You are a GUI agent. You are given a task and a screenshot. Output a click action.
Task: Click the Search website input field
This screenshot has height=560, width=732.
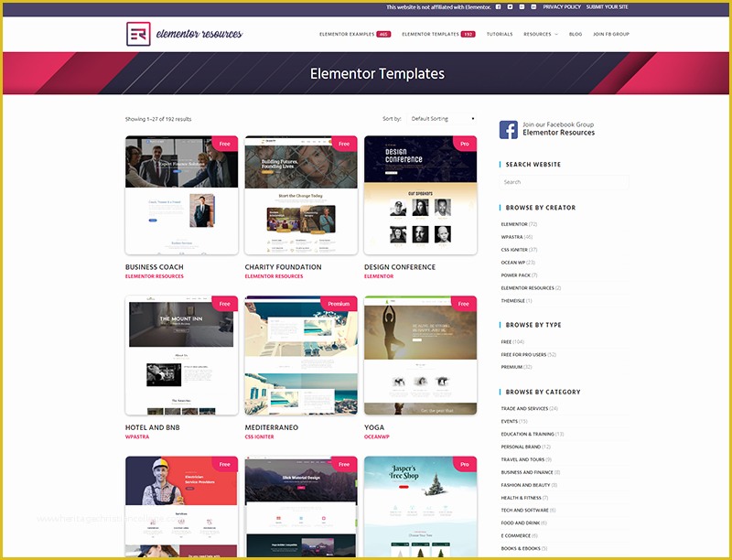click(564, 182)
